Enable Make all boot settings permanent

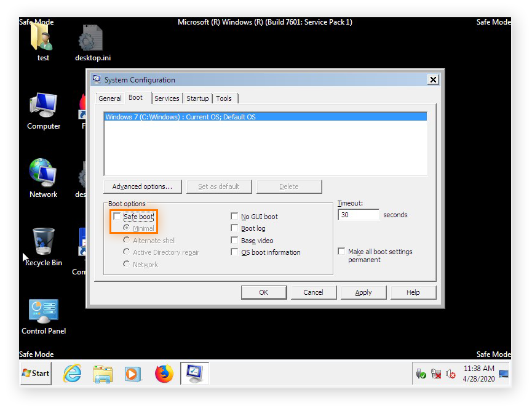[x=341, y=251]
